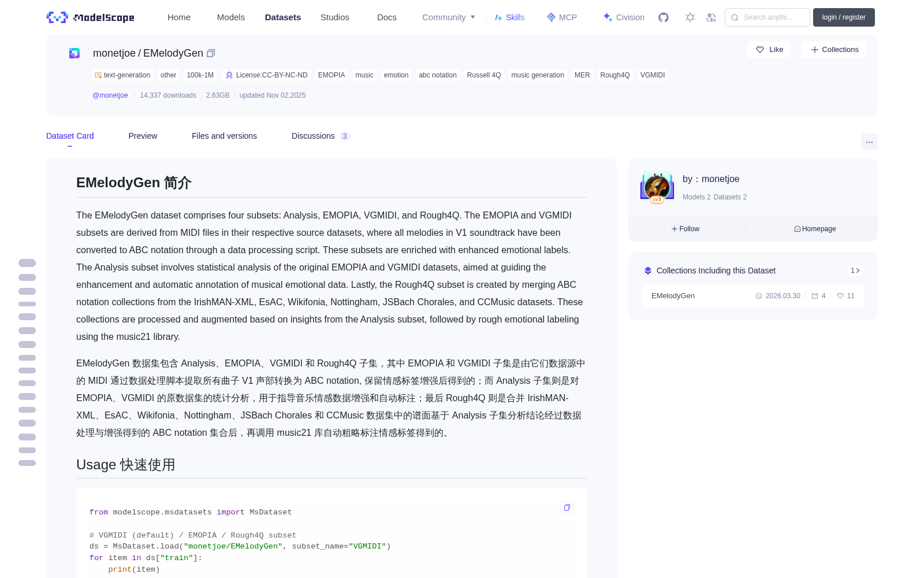Click the music generation tag
Screen dimensions: 924x578
(x=538, y=75)
